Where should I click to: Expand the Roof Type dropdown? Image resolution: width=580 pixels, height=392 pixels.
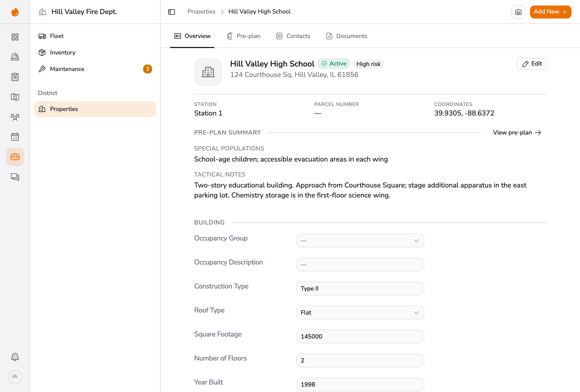click(x=360, y=312)
